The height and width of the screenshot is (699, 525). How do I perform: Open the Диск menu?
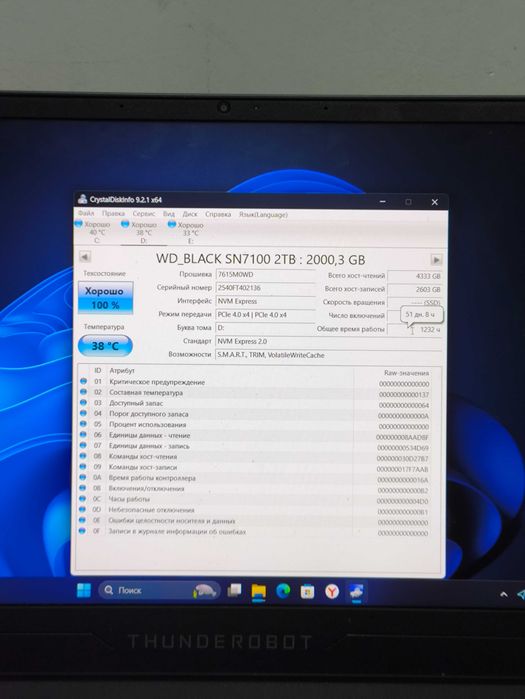(x=190, y=214)
